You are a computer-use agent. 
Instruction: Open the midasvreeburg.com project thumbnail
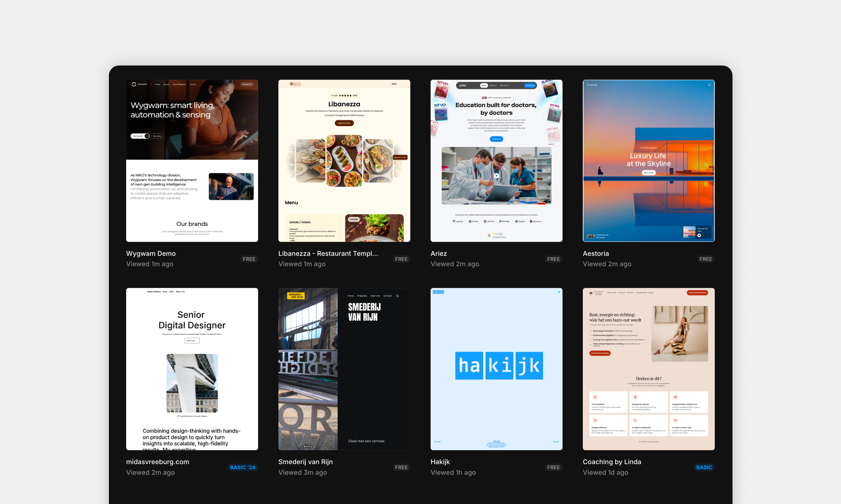192,369
